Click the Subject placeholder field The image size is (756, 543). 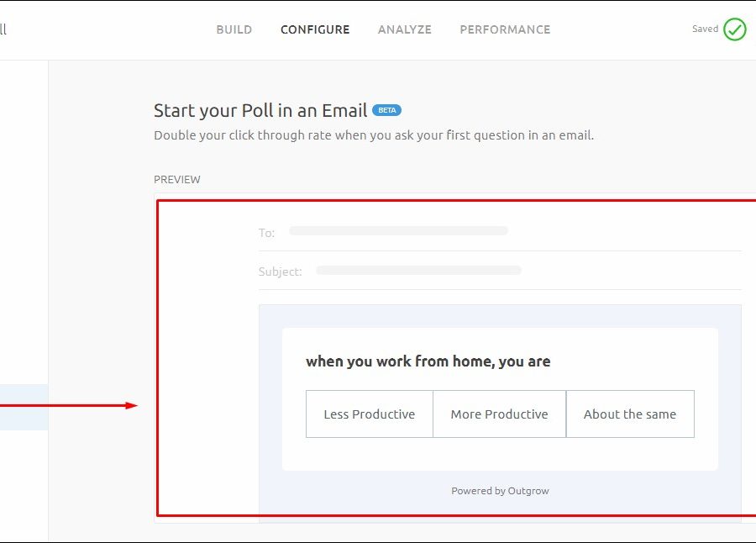click(x=418, y=271)
